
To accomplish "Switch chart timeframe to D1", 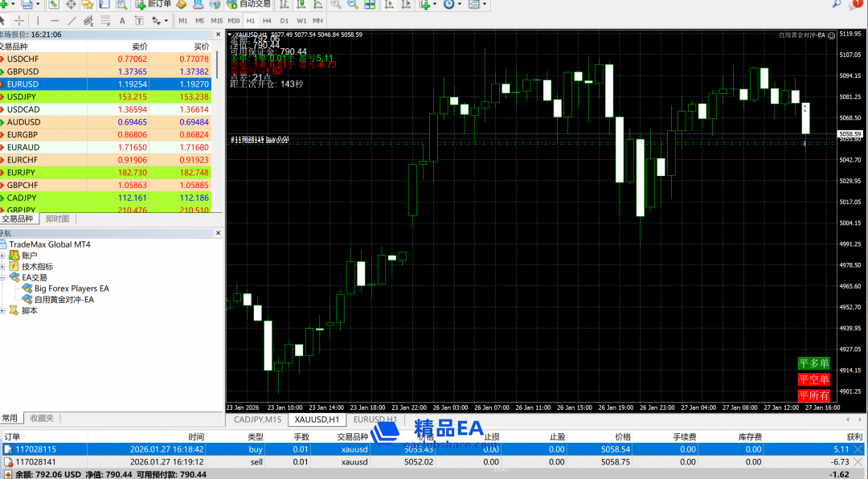I will coord(284,20).
